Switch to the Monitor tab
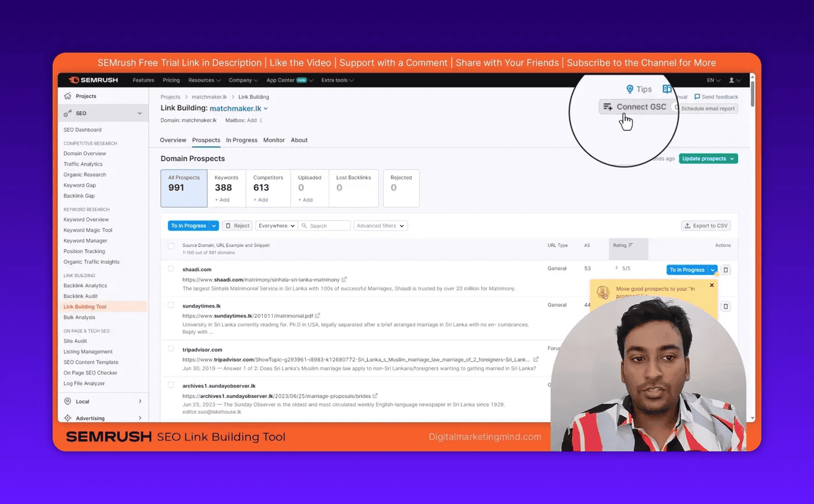The image size is (814, 504). point(274,140)
